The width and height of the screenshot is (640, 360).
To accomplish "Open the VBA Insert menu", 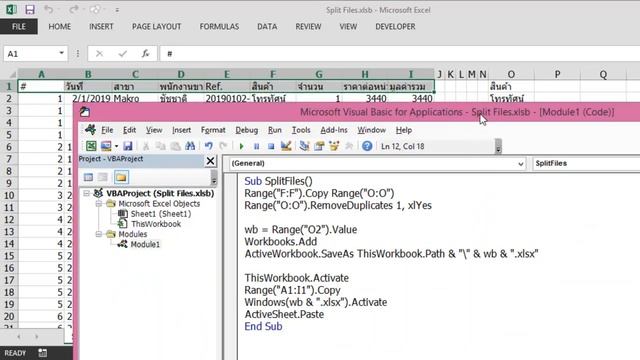I will click(x=181, y=130).
